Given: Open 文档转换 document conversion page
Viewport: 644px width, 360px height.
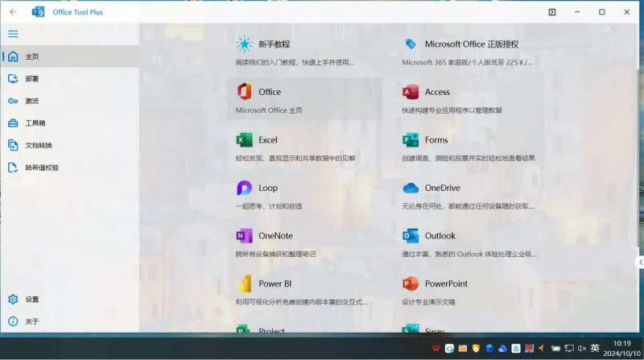Looking at the screenshot, I should [70, 145].
